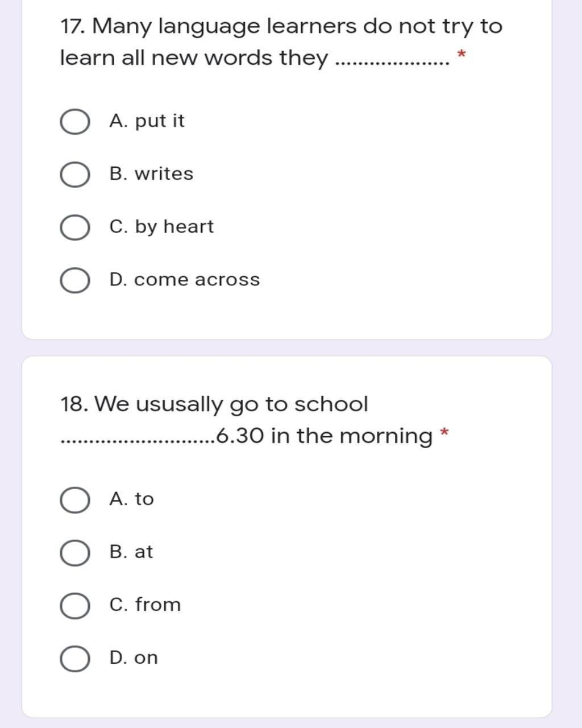Click the red required asterisk on question 17
The height and width of the screenshot is (728, 582).
click(462, 54)
